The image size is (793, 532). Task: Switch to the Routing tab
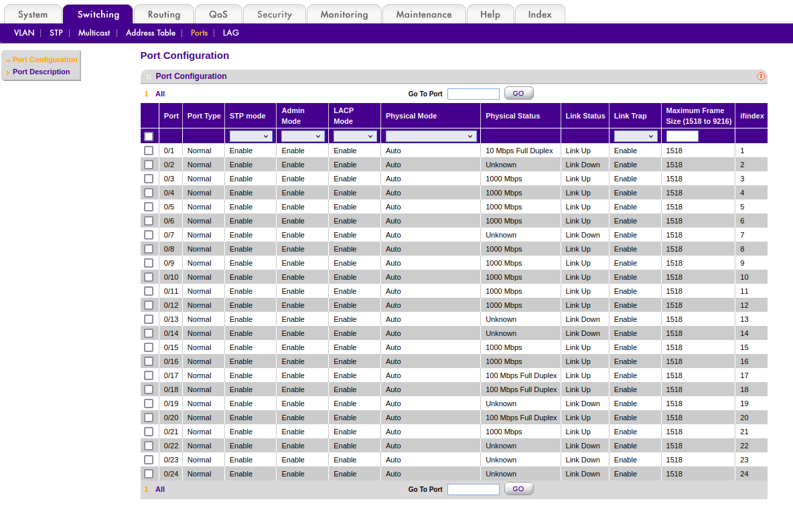[x=164, y=14]
